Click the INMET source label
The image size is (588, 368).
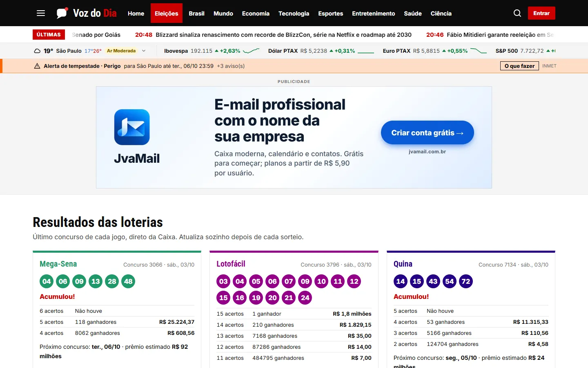pos(549,66)
